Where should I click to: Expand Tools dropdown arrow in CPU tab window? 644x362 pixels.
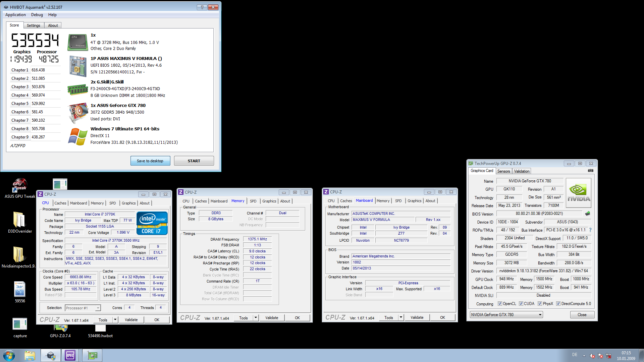pos(115,320)
